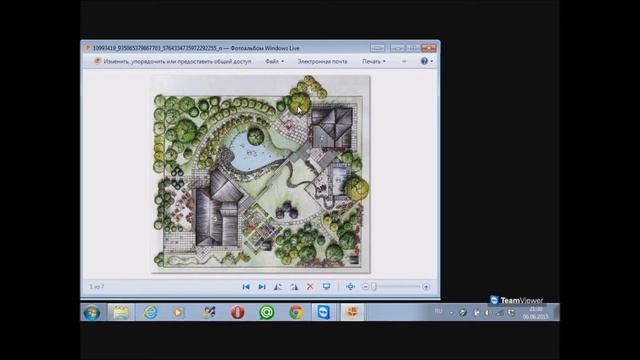
Task: Open the taskbar icon between Media Player and Opera
Action: click(x=209, y=313)
